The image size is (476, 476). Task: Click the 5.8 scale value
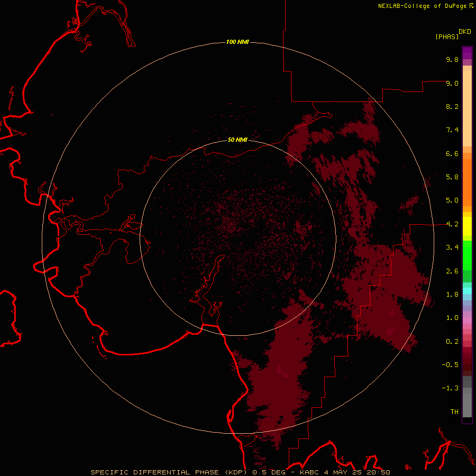tap(452, 177)
